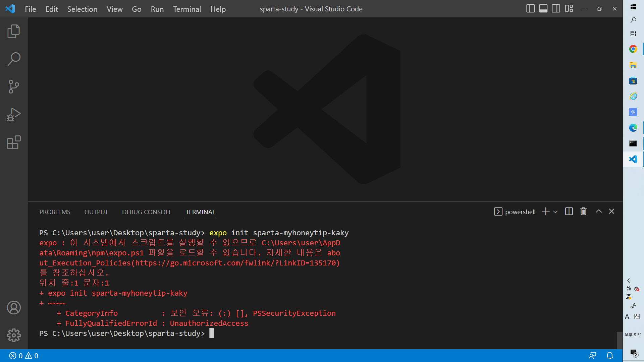Open the Go menu
Viewport: 644px width, 362px height.
pyautogui.click(x=137, y=9)
